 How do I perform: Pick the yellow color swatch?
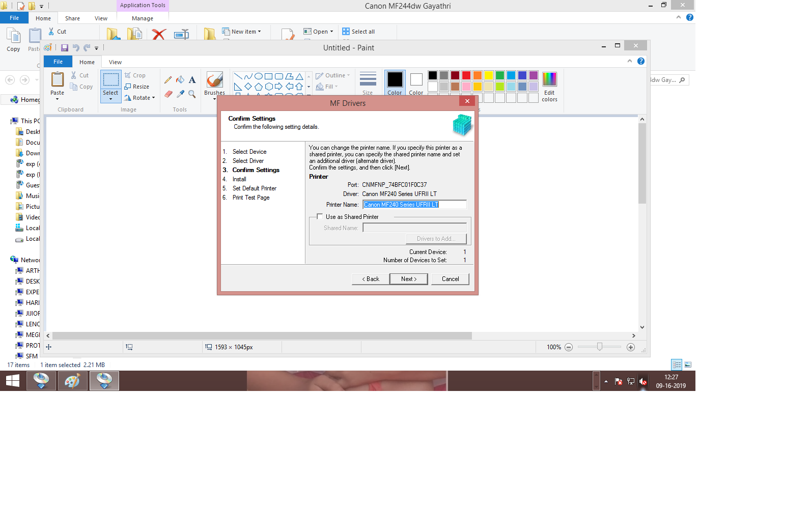click(x=489, y=75)
